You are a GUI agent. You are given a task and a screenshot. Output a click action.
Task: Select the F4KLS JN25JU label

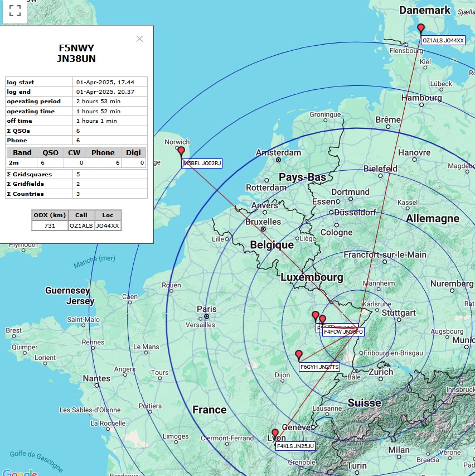click(x=295, y=446)
